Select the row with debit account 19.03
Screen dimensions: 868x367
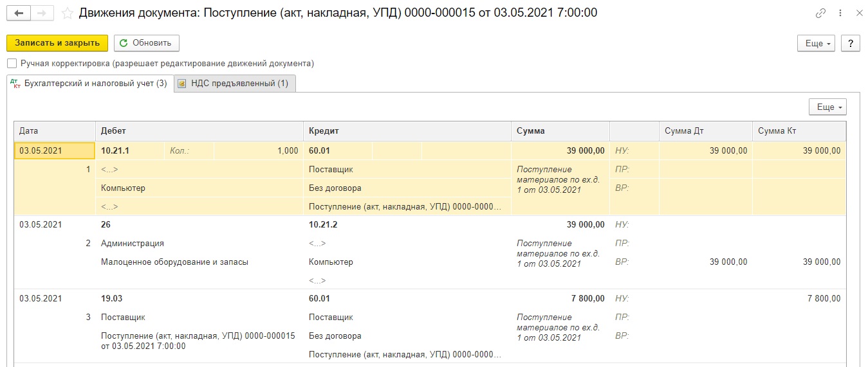pyautogui.click(x=430, y=327)
